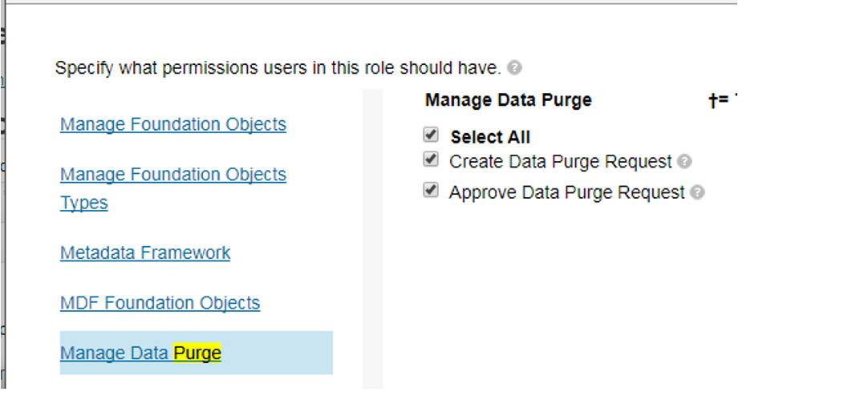Click the Manage Data Purge section heading
The width and height of the screenshot is (868, 416).
508,100
